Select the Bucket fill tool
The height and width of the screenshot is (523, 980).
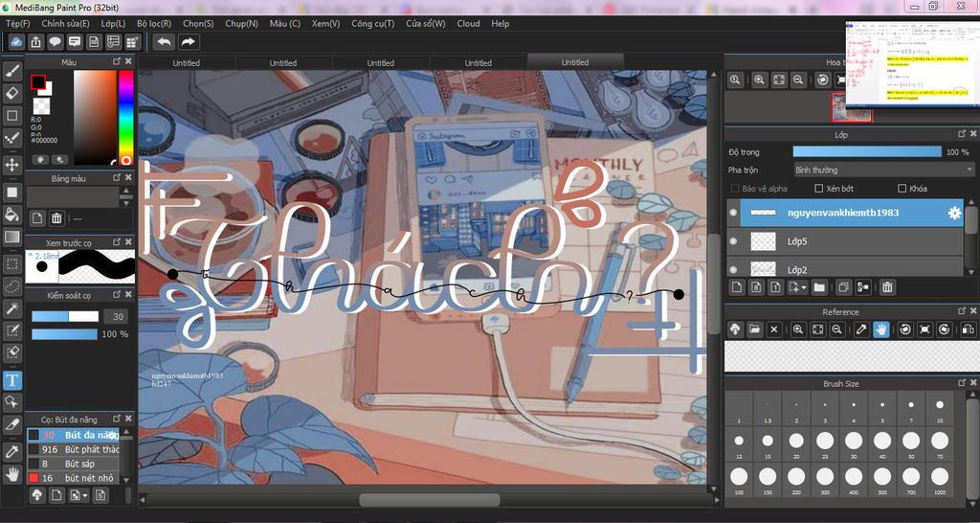[x=11, y=215]
